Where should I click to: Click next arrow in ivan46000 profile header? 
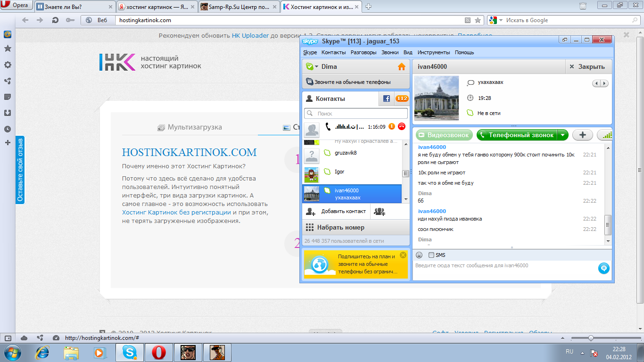pyautogui.click(x=604, y=83)
